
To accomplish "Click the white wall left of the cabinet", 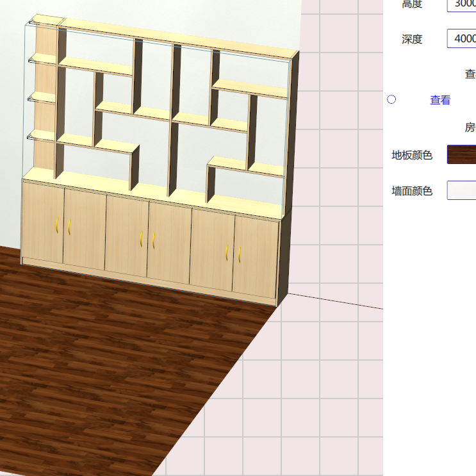I will click(12, 128).
